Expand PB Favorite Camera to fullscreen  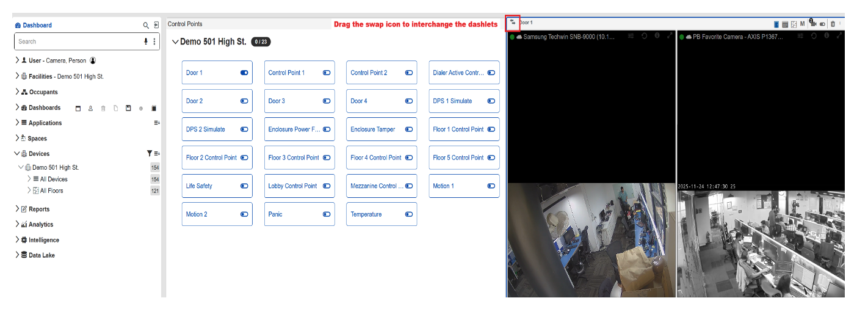pyautogui.click(x=839, y=36)
